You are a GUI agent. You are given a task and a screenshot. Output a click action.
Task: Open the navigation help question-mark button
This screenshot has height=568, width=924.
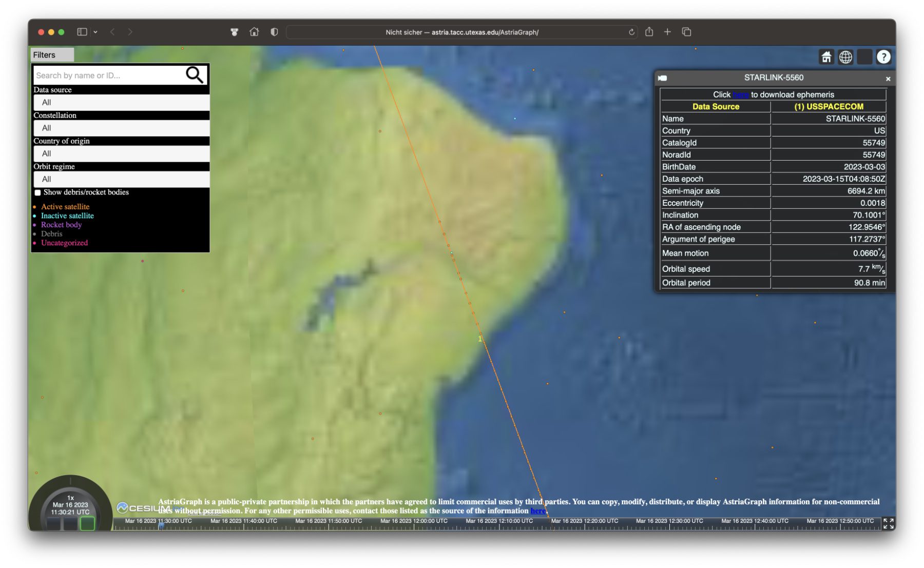tap(883, 57)
